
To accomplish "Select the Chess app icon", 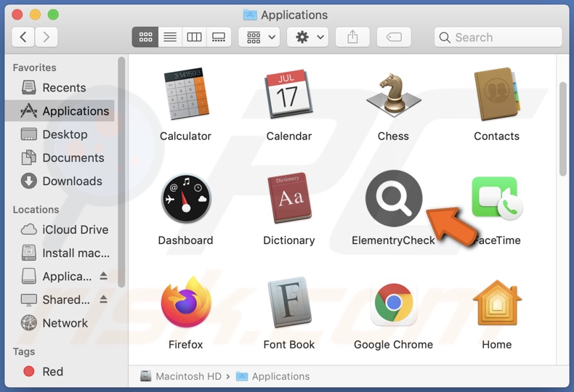I will point(394,94).
